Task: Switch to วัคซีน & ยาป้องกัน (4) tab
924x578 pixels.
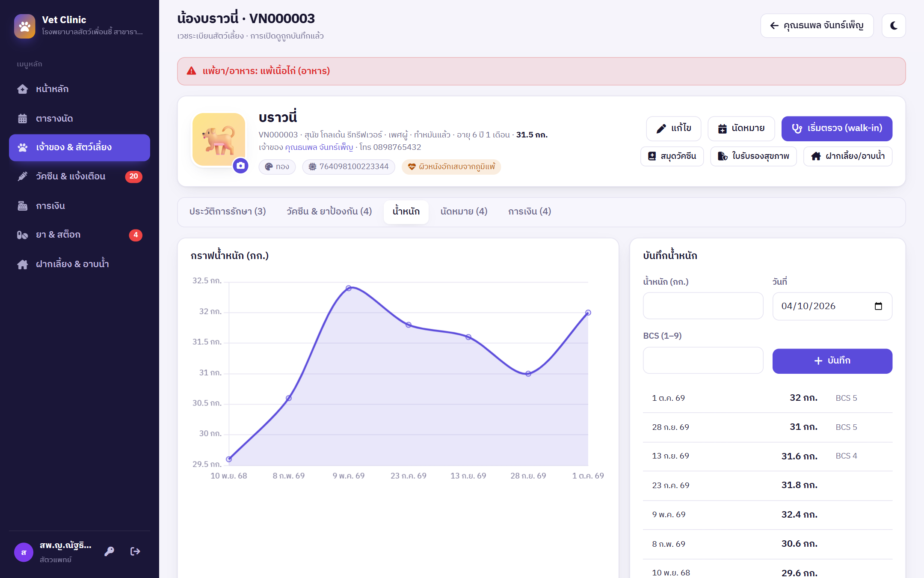Action: click(x=329, y=212)
